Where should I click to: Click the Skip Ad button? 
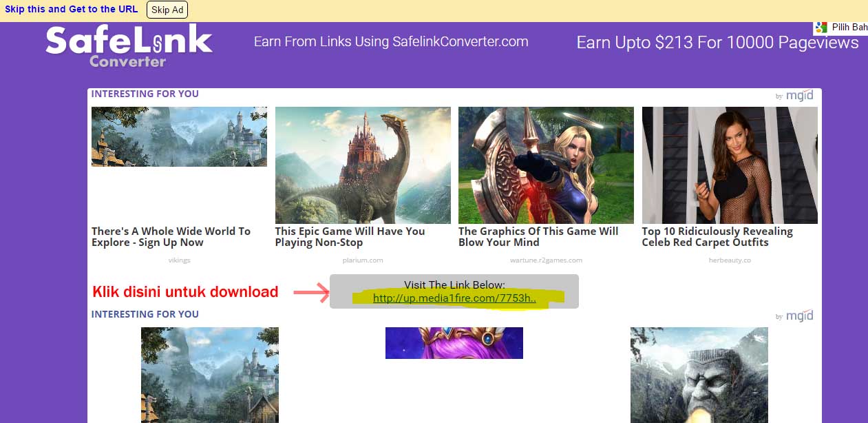click(x=167, y=10)
